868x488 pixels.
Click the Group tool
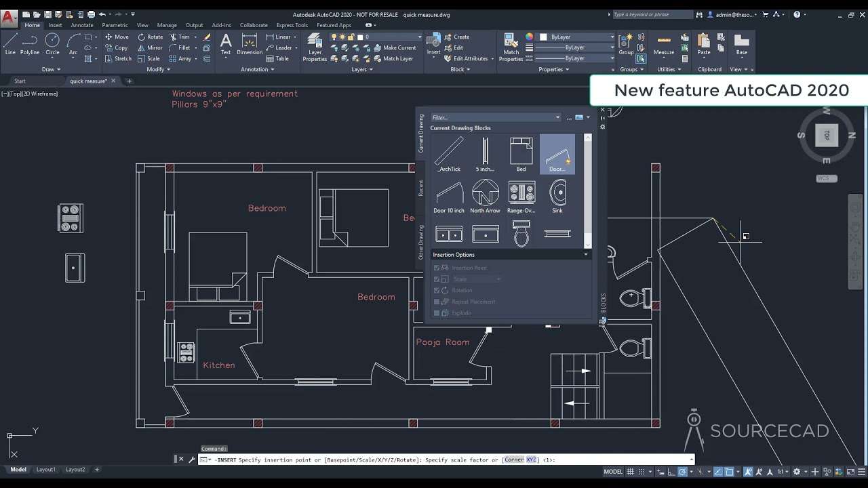[x=626, y=44]
